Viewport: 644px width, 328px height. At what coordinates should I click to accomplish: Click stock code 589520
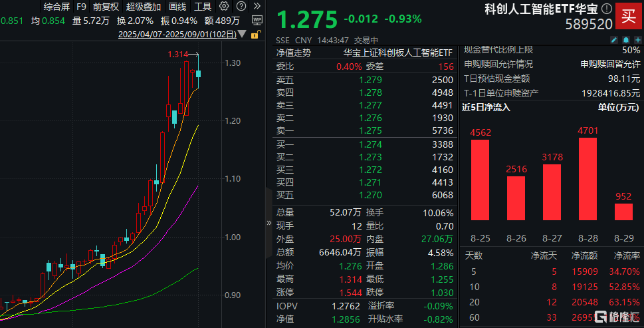tap(589, 24)
